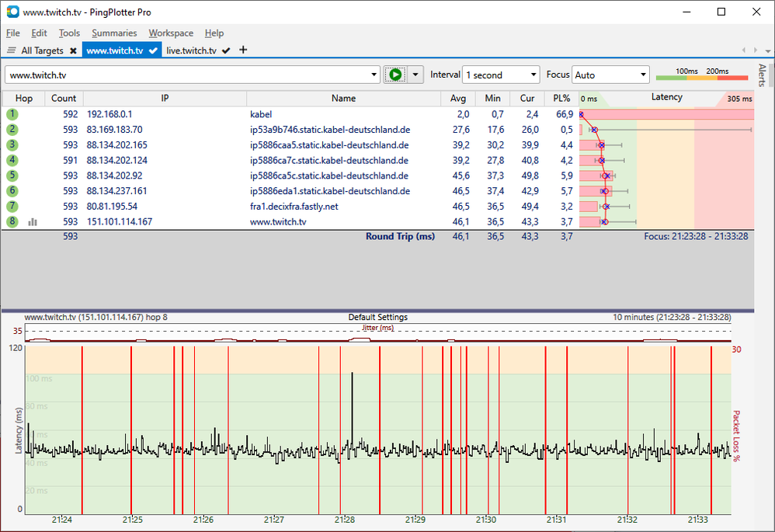Click the Name column header
775x532 pixels.
(x=343, y=99)
